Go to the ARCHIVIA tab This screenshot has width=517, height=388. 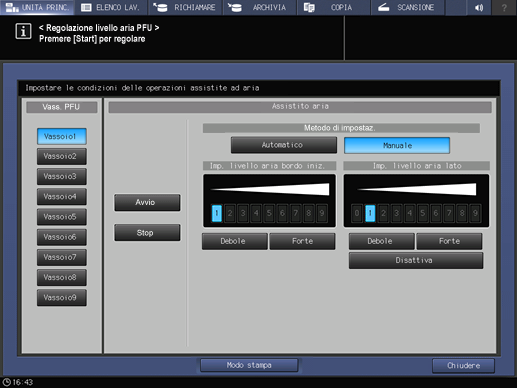[x=260, y=7]
